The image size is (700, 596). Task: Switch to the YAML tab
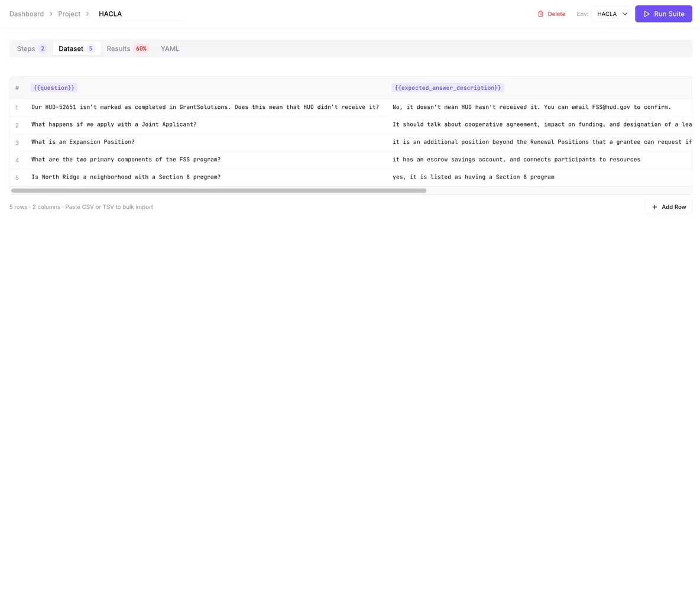click(x=170, y=48)
